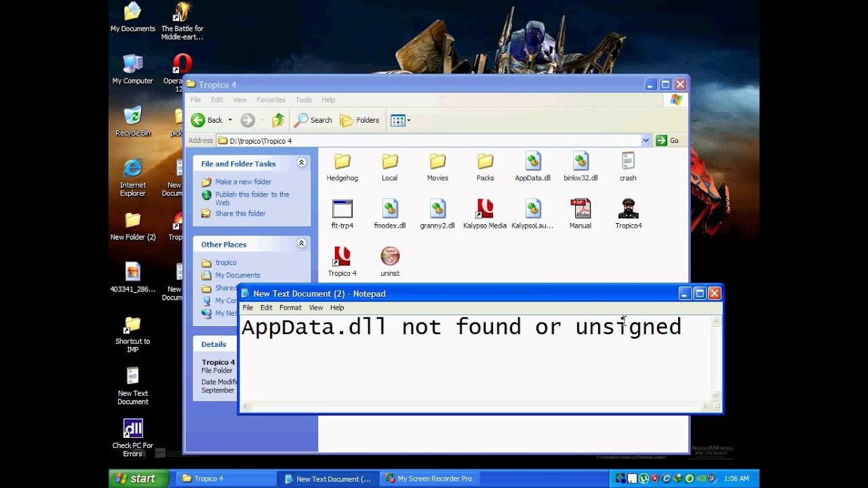
Task: Click Notepad horizontal scrollbar right arrow
Action: click(705, 407)
